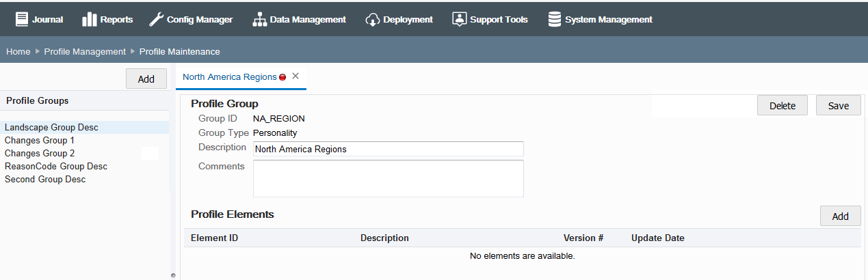This screenshot has width=868, height=280.
Task: Click the Journal book icon
Action: (23, 19)
